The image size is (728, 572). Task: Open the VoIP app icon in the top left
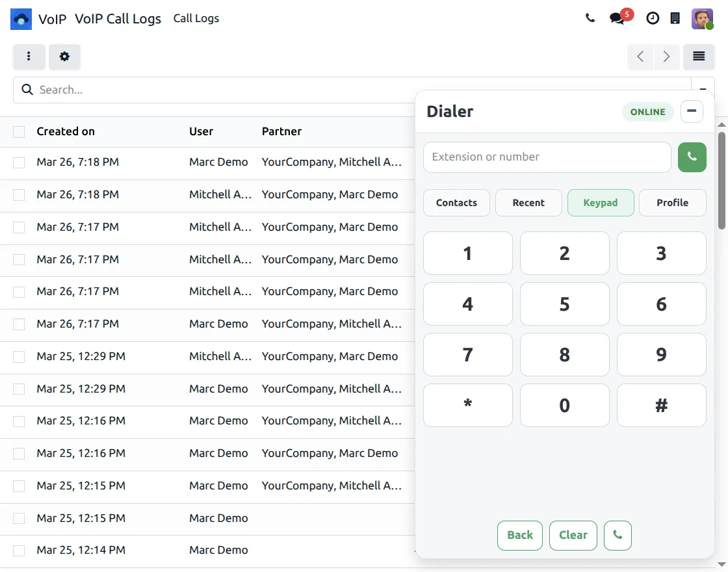point(21,19)
